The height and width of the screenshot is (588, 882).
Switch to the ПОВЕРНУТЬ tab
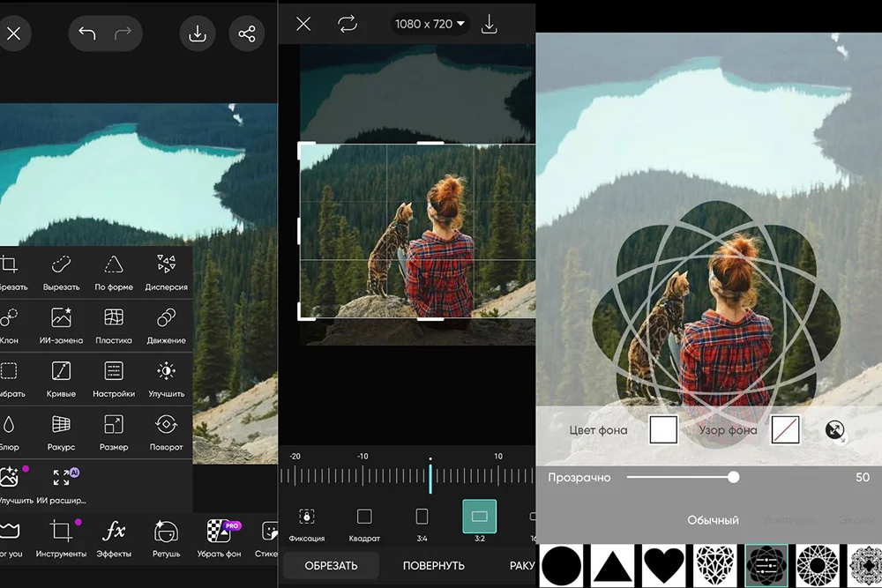[434, 566]
